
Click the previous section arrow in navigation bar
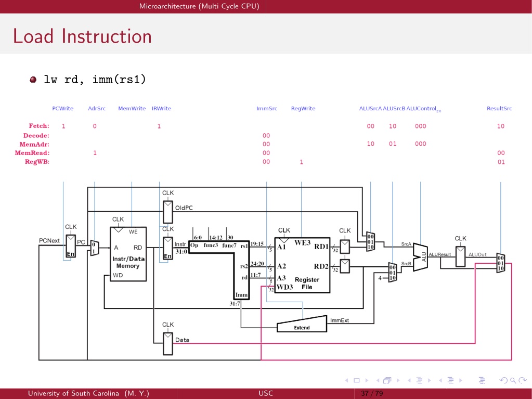click(440, 380)
